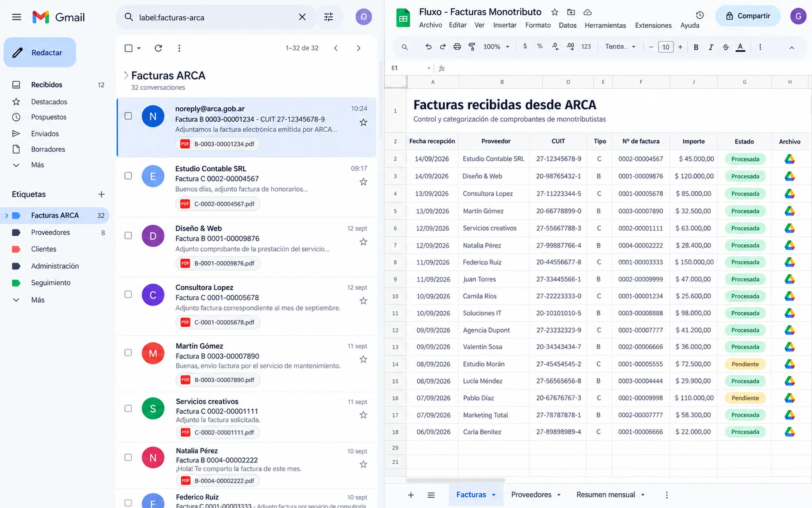Apply bold formatting in Sheets toolbar
Image resolution: width=812 pixels, height=508 pixels.
point(696,47)
